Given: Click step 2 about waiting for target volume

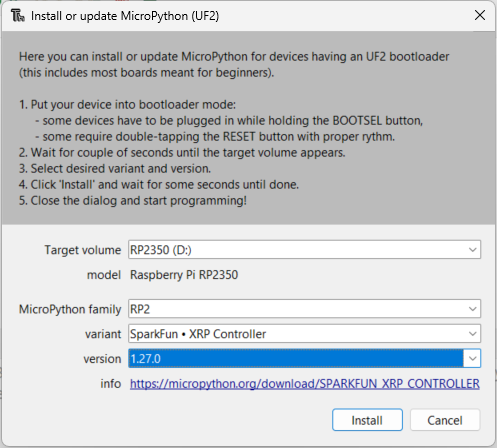Looking at the screenshot, I should point(182,153).
